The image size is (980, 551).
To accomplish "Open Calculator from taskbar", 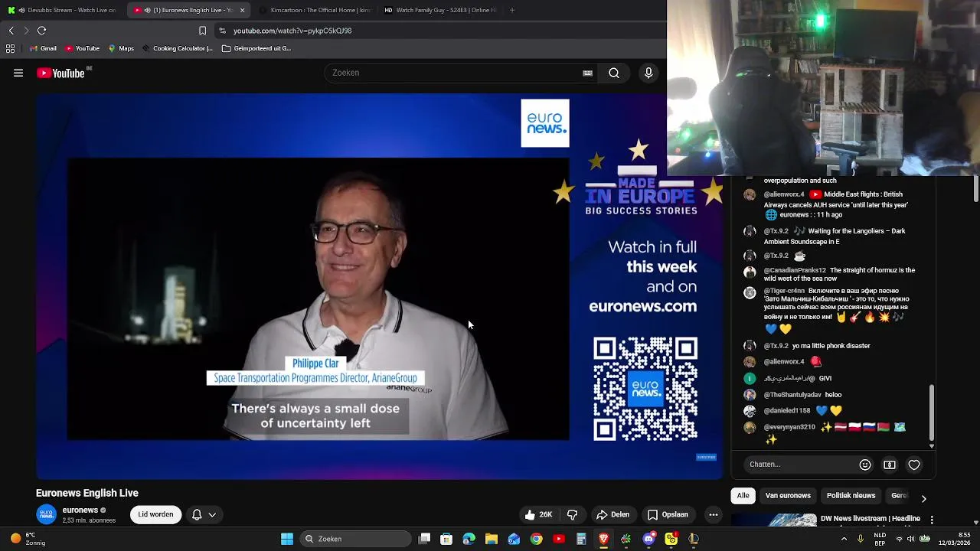I will pos(581,539).
